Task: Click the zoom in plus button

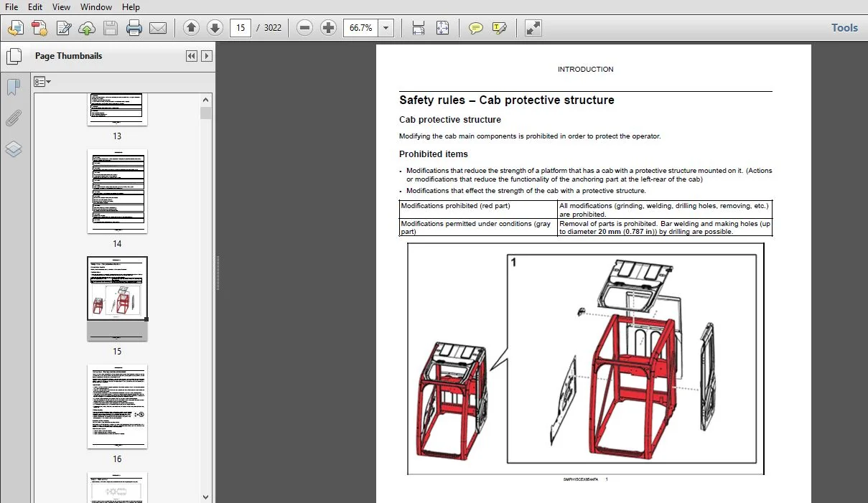Action: coord(329,28)
